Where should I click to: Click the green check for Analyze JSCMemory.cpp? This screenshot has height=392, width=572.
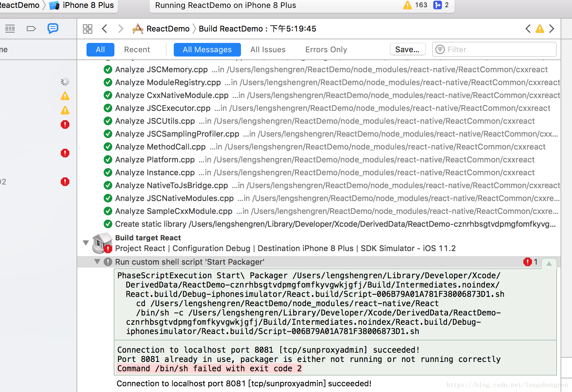(108, 69)
